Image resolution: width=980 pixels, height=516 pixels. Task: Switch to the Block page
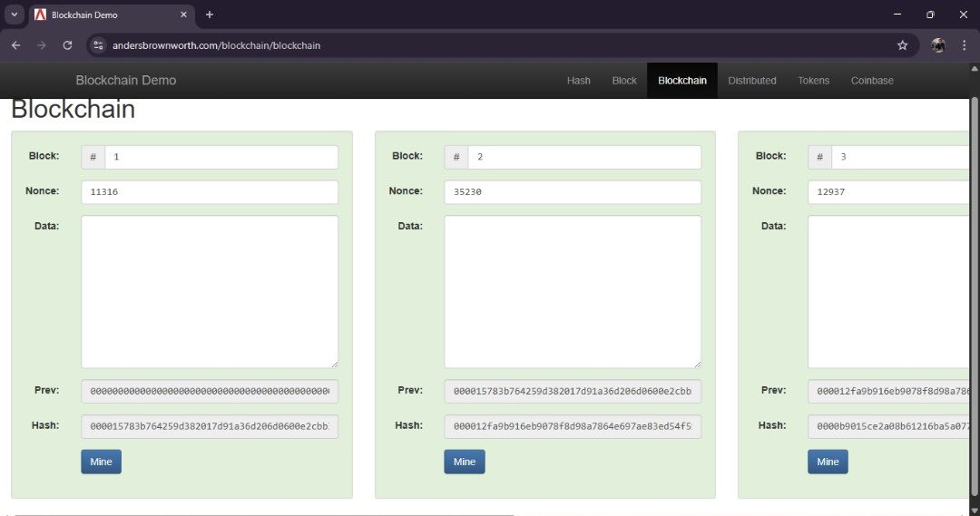(x=624, y=81)
